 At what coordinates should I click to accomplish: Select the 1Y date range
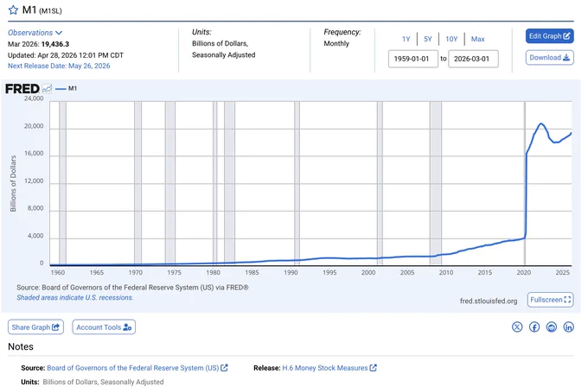click(x=406, y=39)
